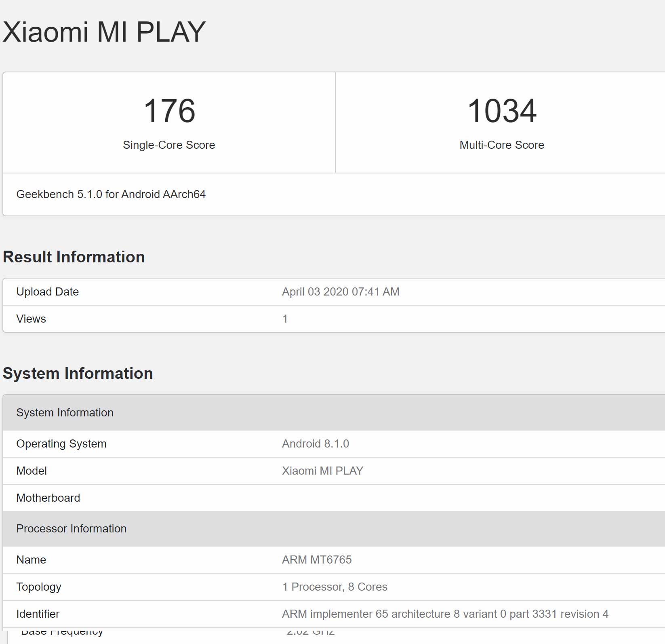Click the single-core score number 176
Screen dimensions: 665x644
tap(169, 111)
